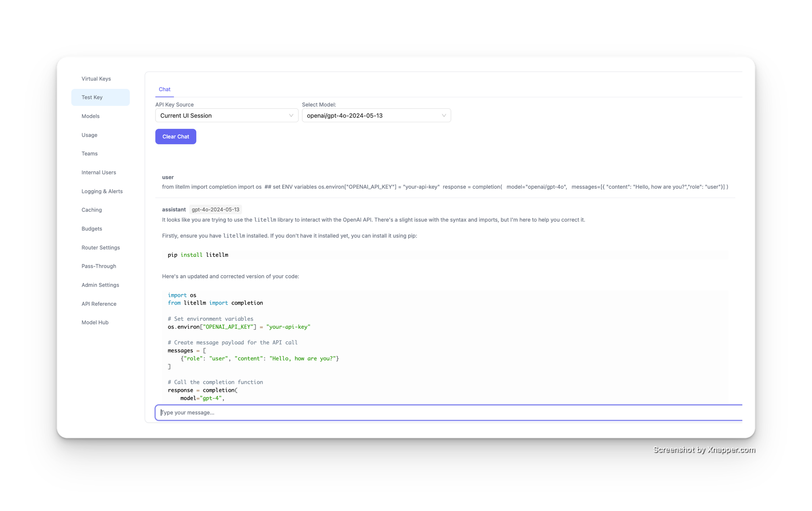Open the Budgets page
This screenshot has height=511, width=812.
(x=92, y=229)
